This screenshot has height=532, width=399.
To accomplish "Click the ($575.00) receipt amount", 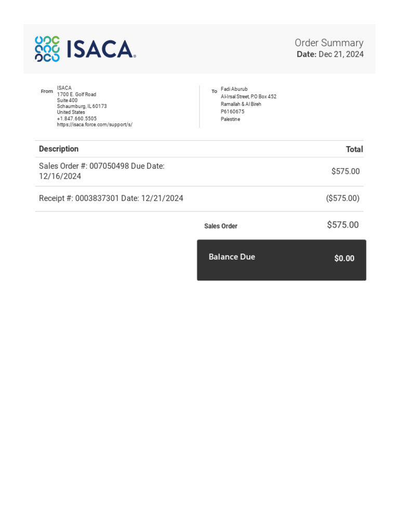I will click(342, 198).
